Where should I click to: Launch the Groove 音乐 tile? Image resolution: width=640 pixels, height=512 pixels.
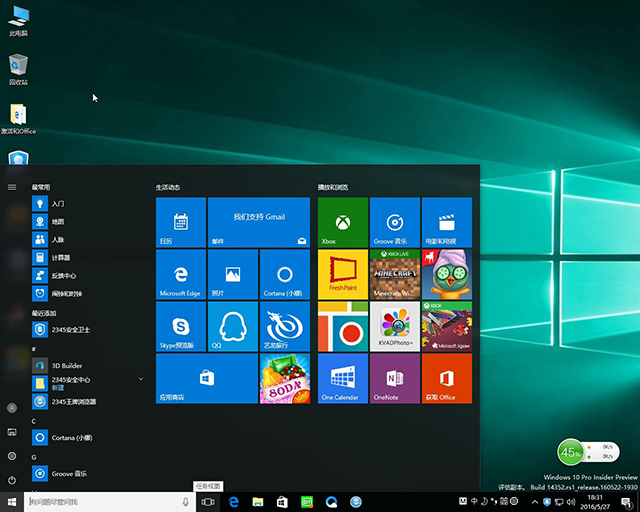pyautogui.click(x=395, y=222)
